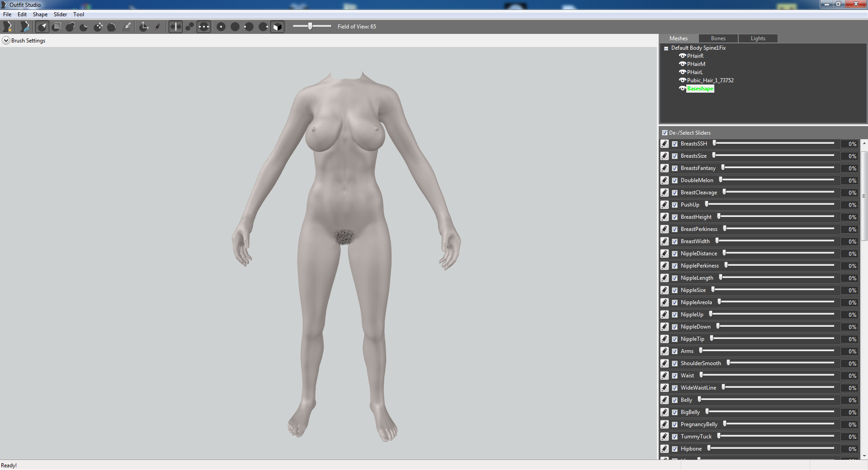This screenshot has height=470, width=868.
Task: Select the Baseshape mesh entry
Action: 700,89
